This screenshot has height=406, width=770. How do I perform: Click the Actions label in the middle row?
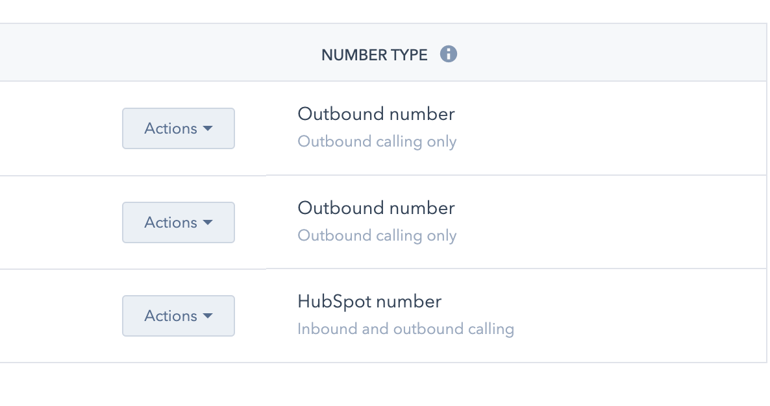[x=170, y=222]
